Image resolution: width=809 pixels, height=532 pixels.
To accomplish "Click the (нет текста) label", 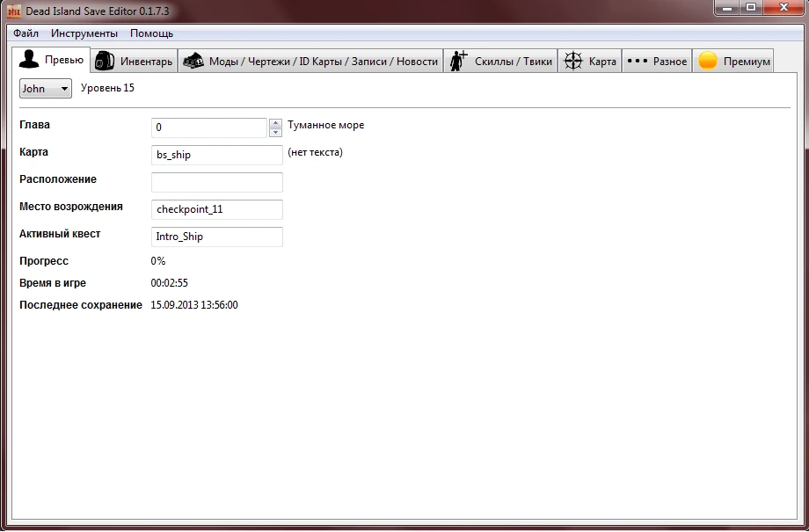I will coord(315,152).
